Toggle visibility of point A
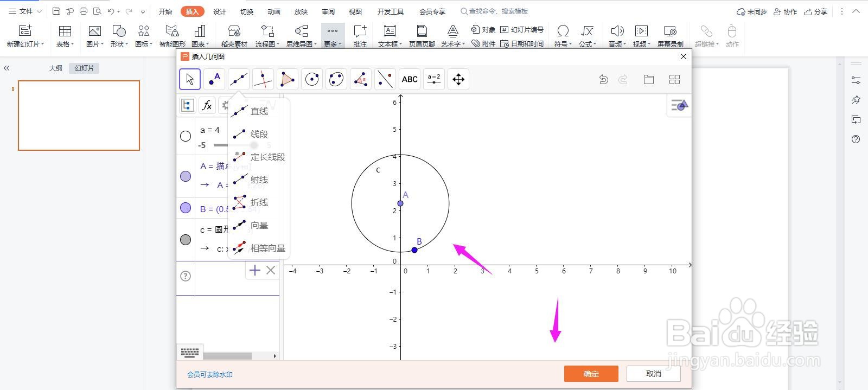Viewport: 868px width, 390px height. point(186,176)
